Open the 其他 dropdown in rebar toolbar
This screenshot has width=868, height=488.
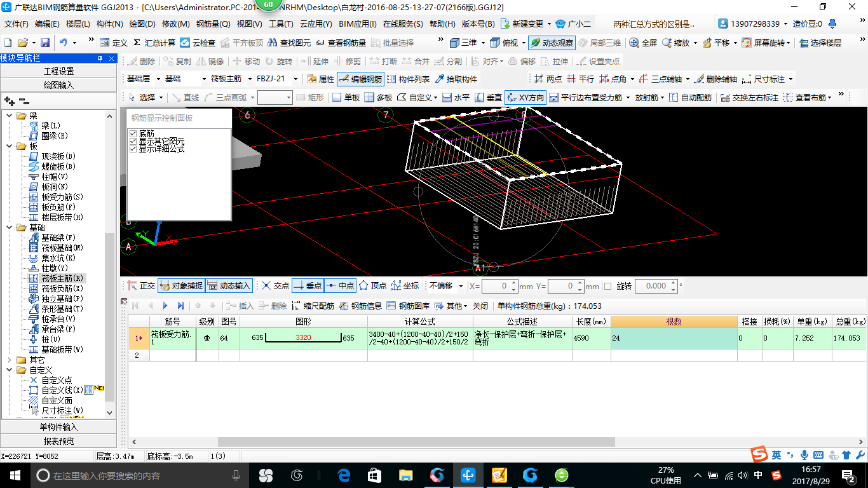click(x=451, y=306)
